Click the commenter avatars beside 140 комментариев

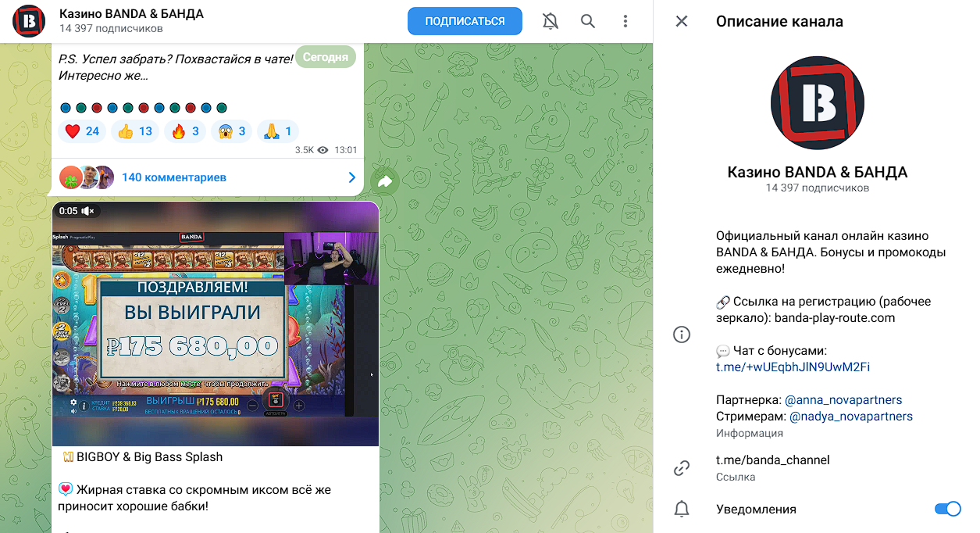click(x=87, y=177)
